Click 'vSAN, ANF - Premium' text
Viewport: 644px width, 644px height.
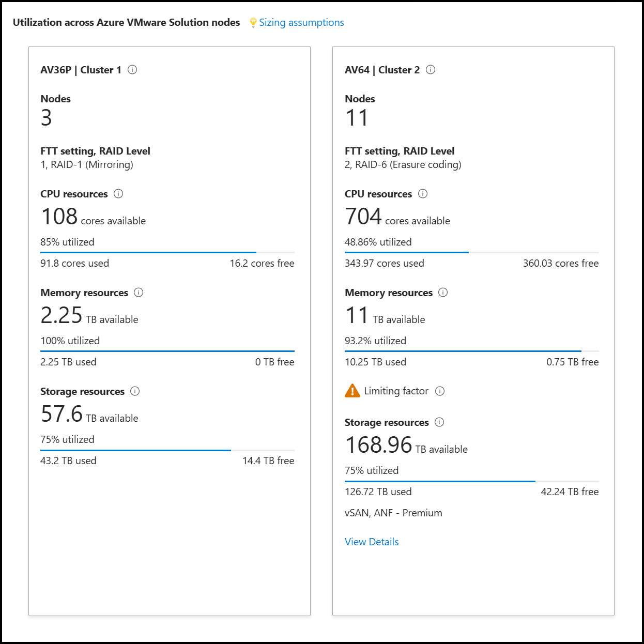tap(393, 513)
